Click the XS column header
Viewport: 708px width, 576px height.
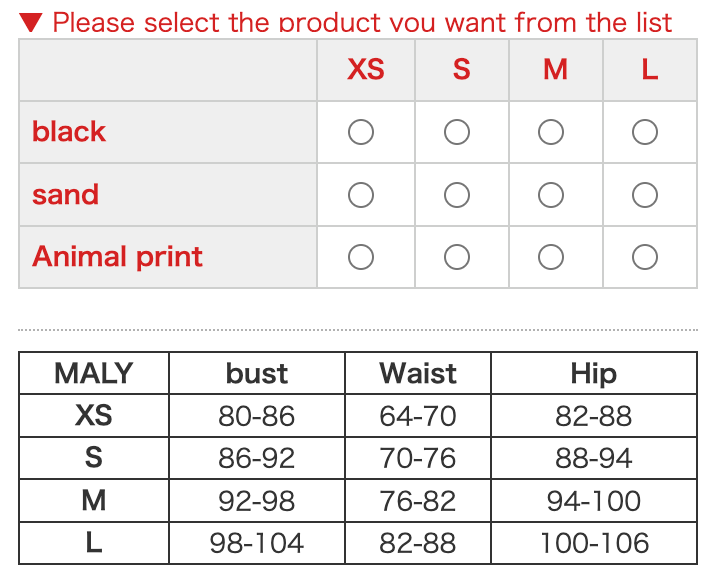click(x=365, y=70)
